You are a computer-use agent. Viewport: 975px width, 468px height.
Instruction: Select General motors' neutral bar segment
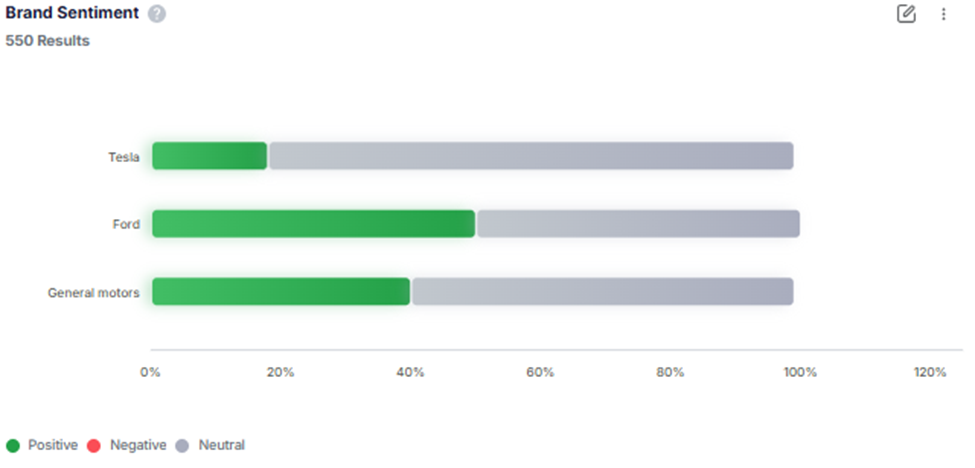[602, 292]
